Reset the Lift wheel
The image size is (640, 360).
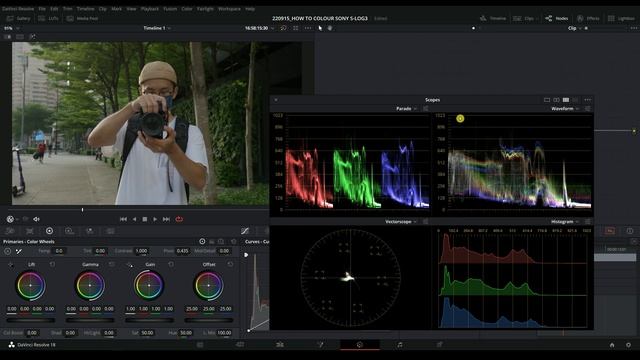pyautogui.click(x=52, y=264)
